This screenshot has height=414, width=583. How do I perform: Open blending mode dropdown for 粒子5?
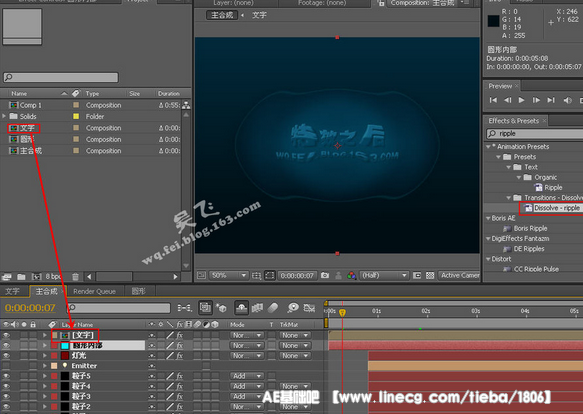(x=247, y=376)
